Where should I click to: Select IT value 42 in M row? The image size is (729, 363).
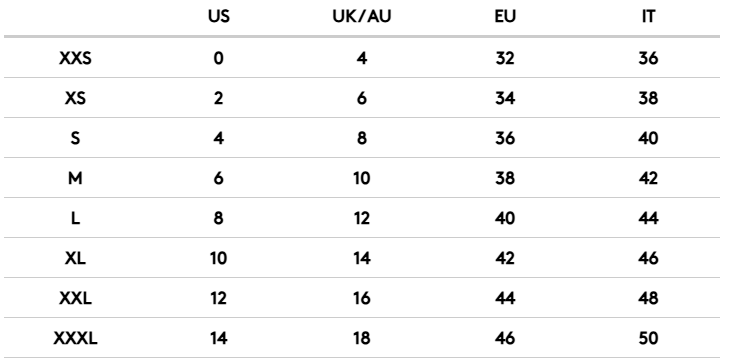[x=648, y=178]
